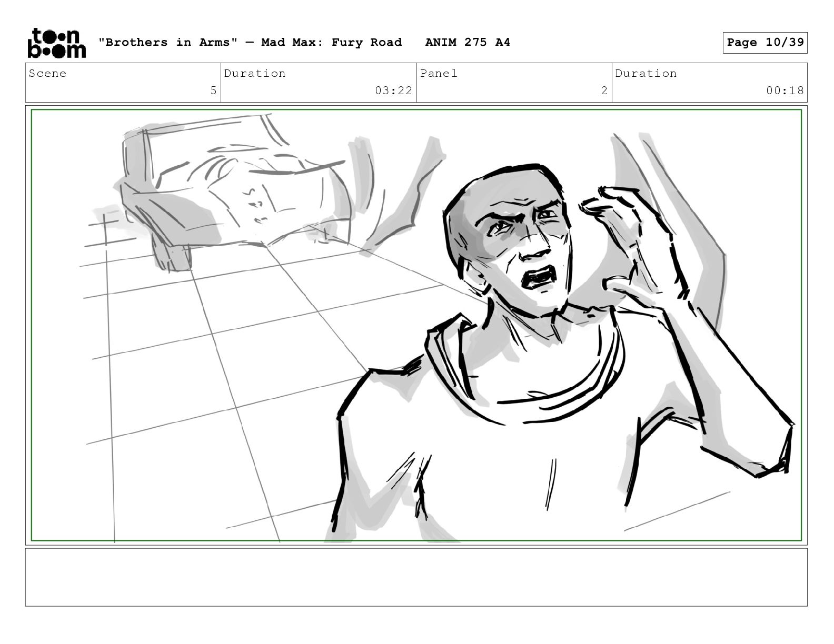This screenshot has height=644, width=834.
Task: Click the "ANIM 275 A4" text
Action: 468,42
